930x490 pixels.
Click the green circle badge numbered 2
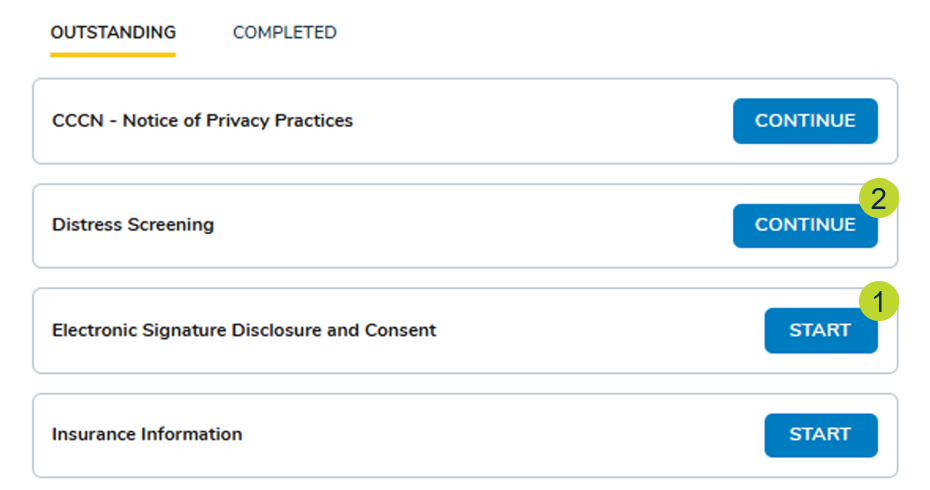point(878,199)
